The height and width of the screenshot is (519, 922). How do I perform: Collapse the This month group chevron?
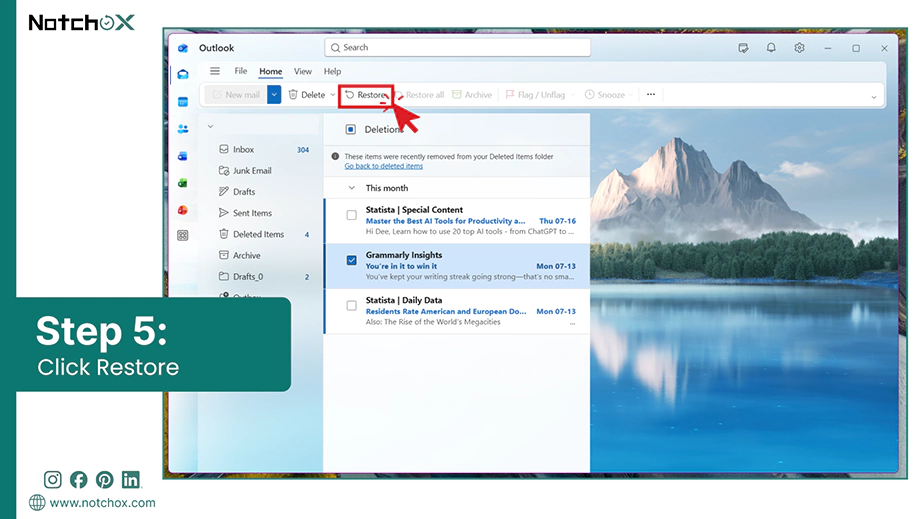(x=352, y=188)
